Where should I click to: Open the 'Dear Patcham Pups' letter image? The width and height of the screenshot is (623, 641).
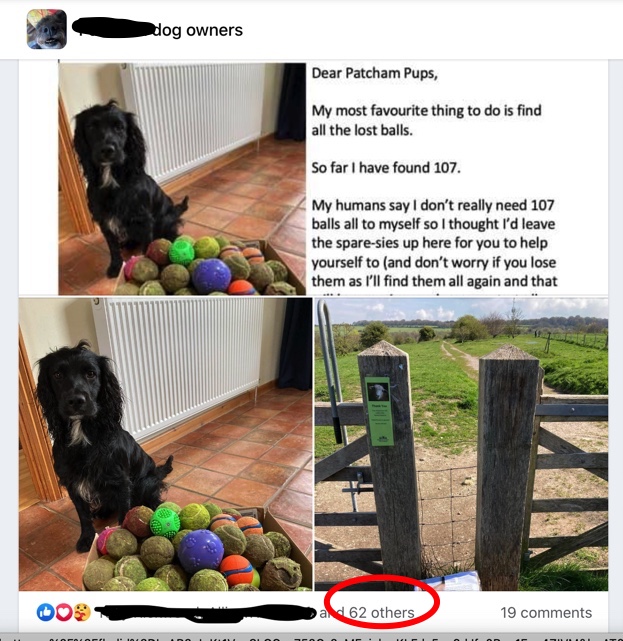(457, 179)
